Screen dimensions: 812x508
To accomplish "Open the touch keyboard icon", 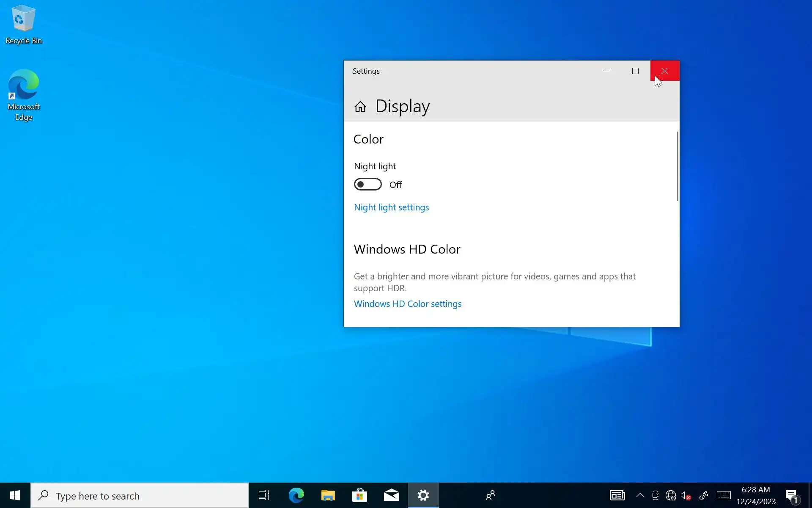I will (x=723, y=495).
